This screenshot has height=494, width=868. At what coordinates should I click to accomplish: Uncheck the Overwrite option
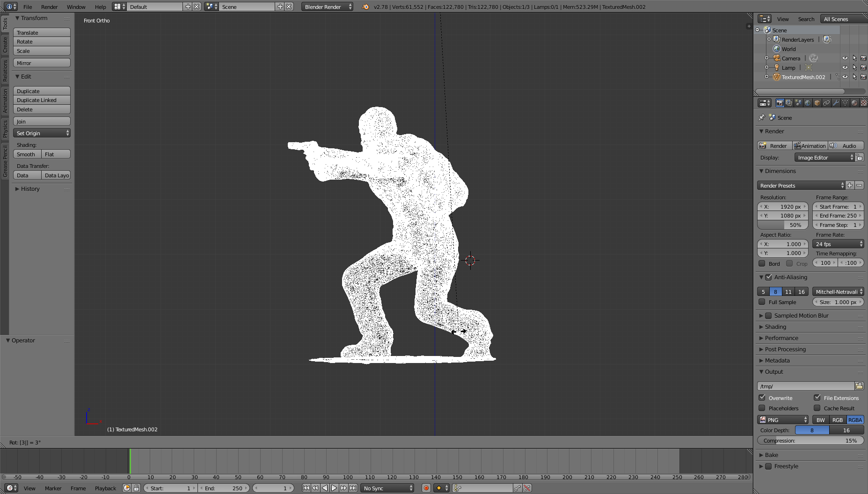pos(762,398)
